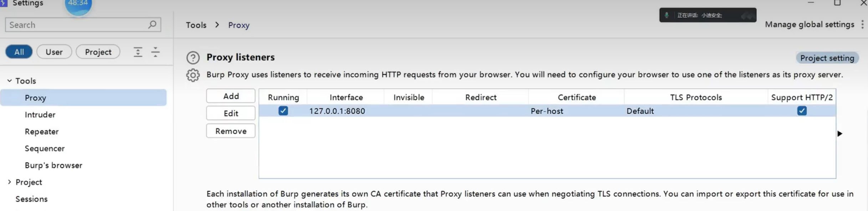Open the Intruder settings item

(40, 115)
